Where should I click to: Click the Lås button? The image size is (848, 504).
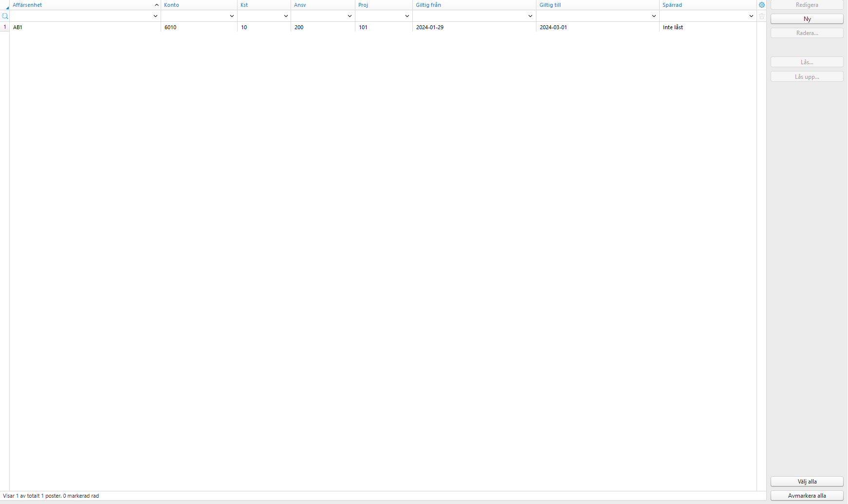click(x=807, y=62)
